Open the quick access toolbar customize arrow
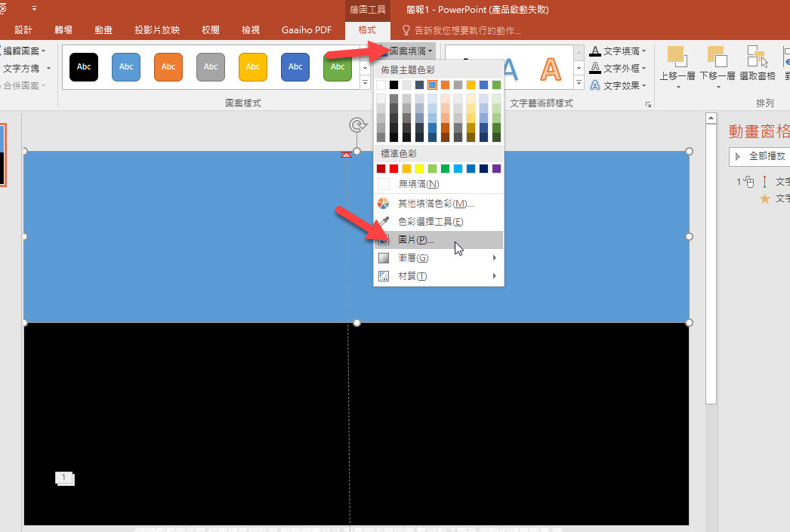The width and height of the screenshot is (790, 532). [x=34, y=8]
